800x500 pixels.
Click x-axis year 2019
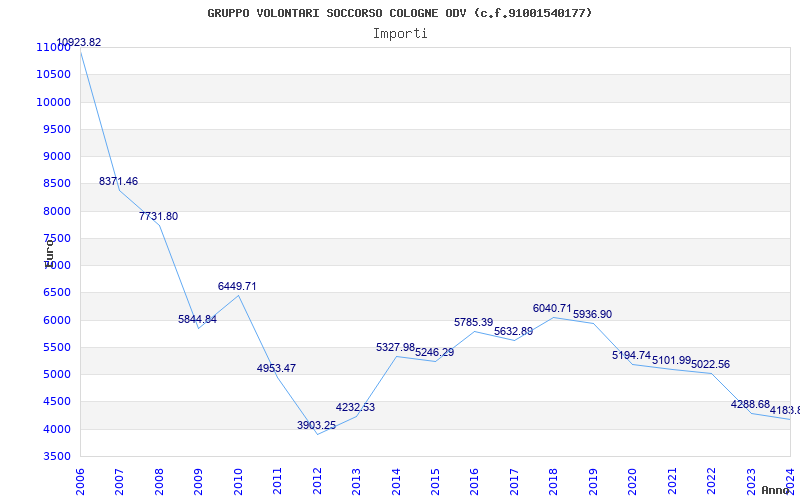pyautogui.click(x=593, y=481)
